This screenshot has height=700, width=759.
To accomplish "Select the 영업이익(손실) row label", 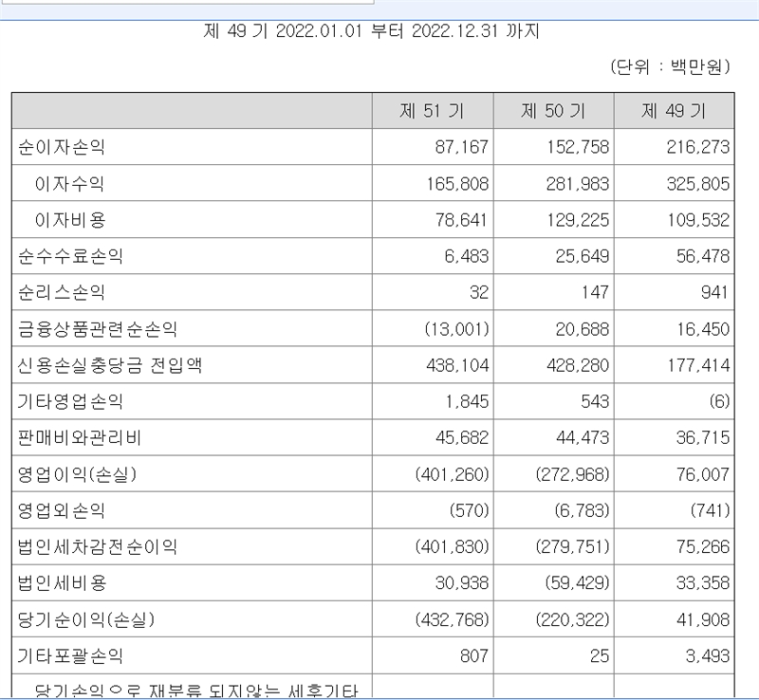I will [x=83, y=474].
